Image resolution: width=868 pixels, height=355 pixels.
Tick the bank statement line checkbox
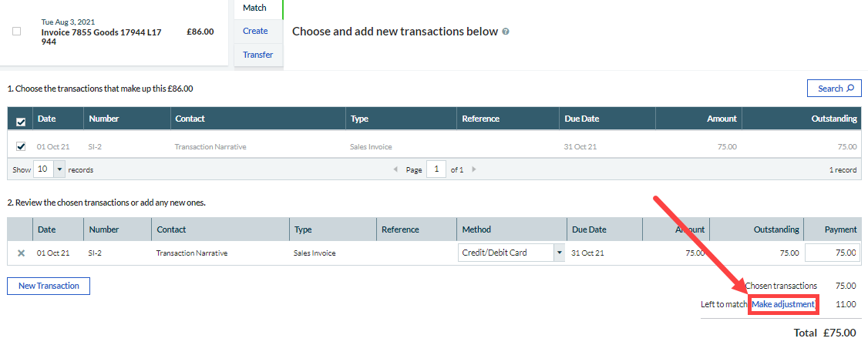tap(17, 32)
